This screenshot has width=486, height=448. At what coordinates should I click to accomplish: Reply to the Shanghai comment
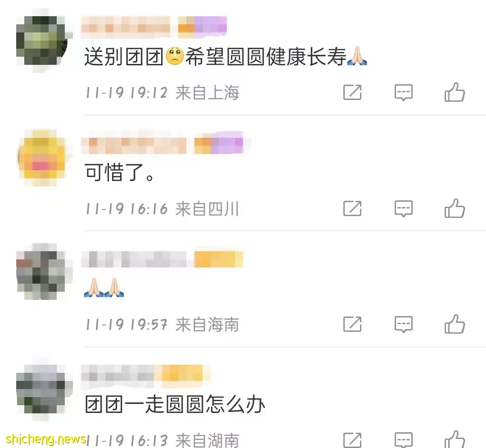point(404,92)
